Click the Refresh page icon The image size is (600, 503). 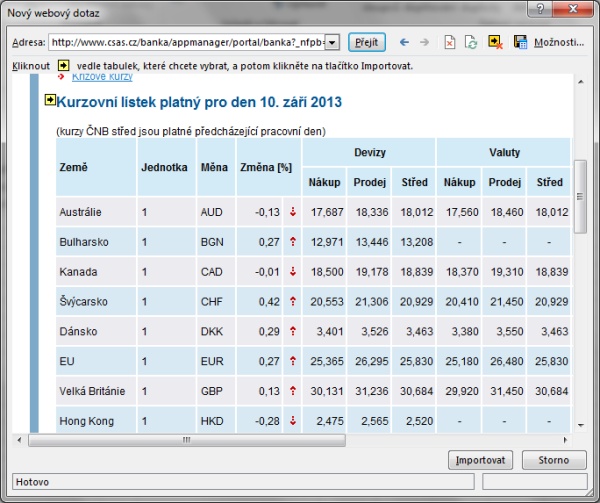pyautogui.click(x=471, y=42)
